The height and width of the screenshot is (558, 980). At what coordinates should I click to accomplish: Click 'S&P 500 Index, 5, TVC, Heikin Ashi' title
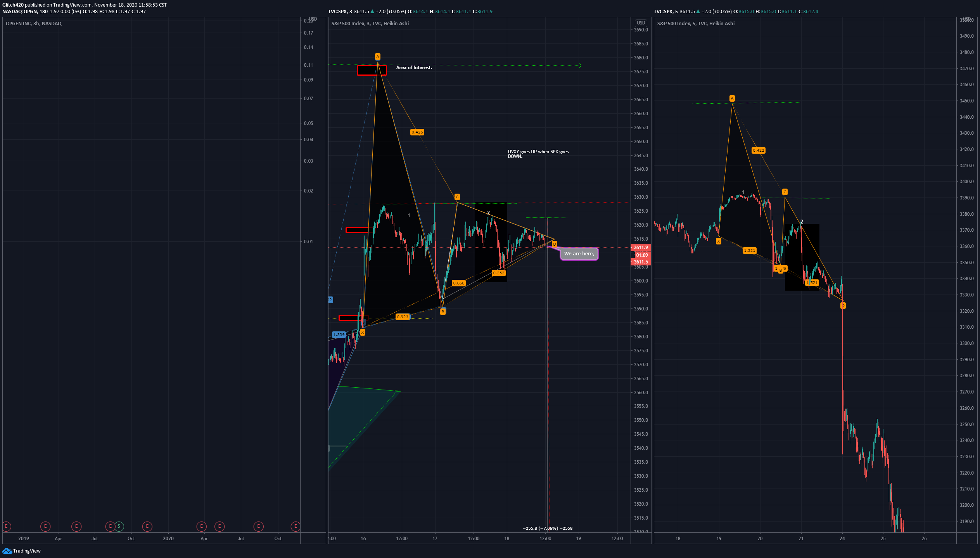click(x=696, y=24)
